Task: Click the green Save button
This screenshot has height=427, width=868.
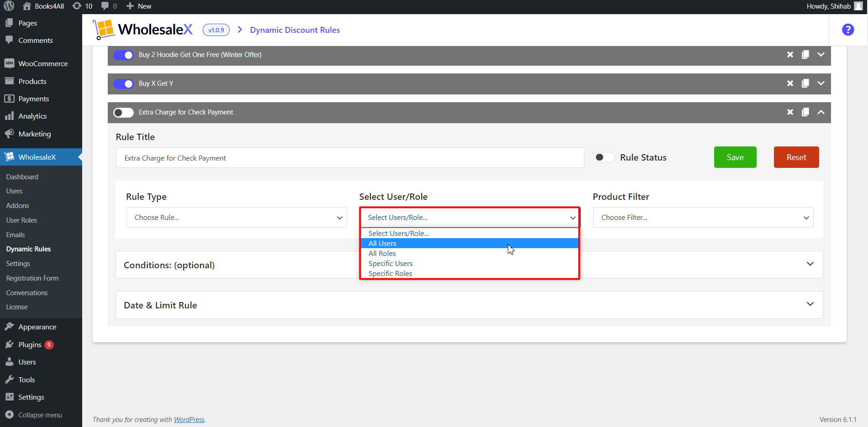Action: (735, 157)
